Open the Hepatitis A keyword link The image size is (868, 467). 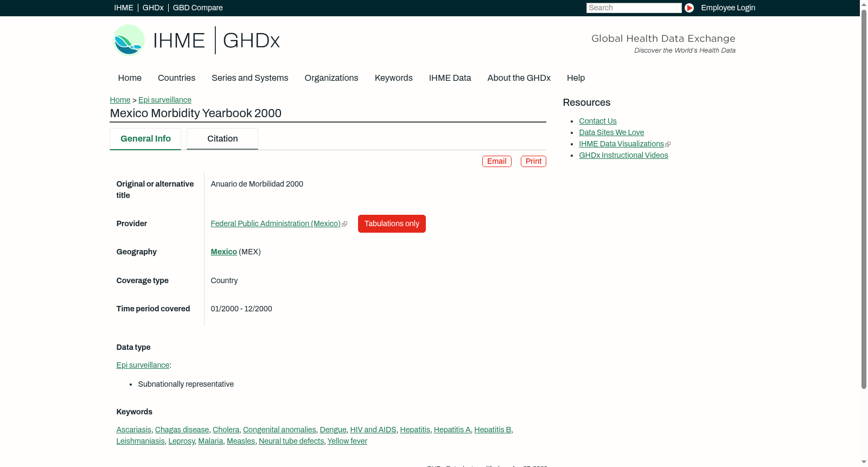coord(452,430)
